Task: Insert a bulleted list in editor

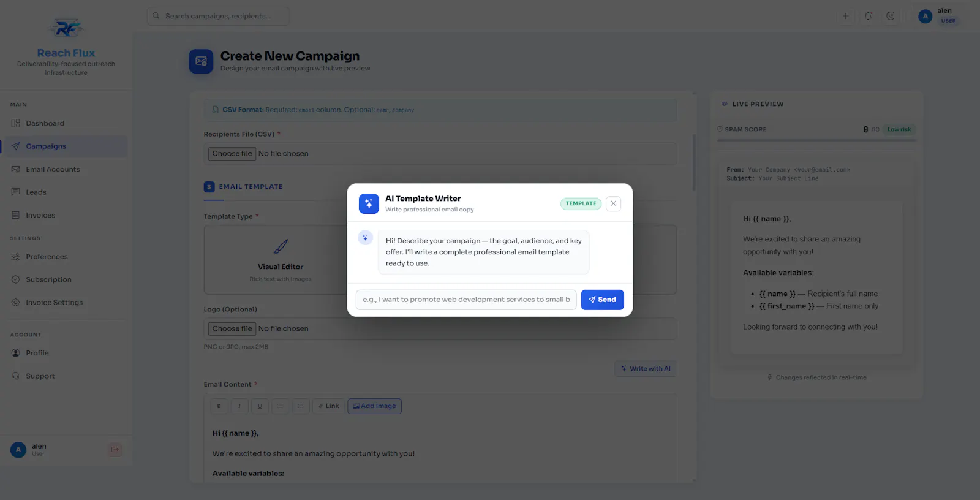Action: pos(280,406)
